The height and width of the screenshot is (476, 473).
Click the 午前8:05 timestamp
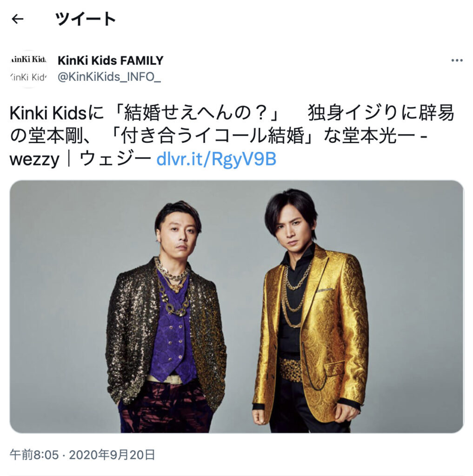pos(34,455)
